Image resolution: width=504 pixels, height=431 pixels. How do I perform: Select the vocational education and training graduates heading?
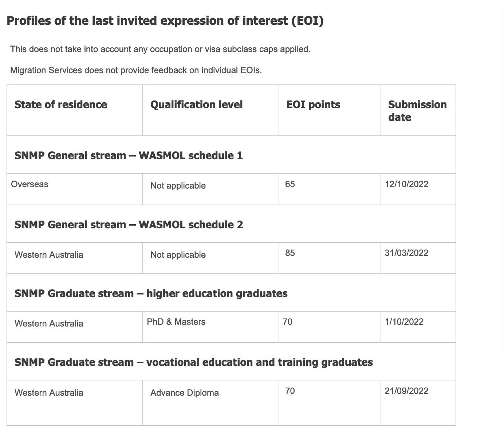[193, 362]
